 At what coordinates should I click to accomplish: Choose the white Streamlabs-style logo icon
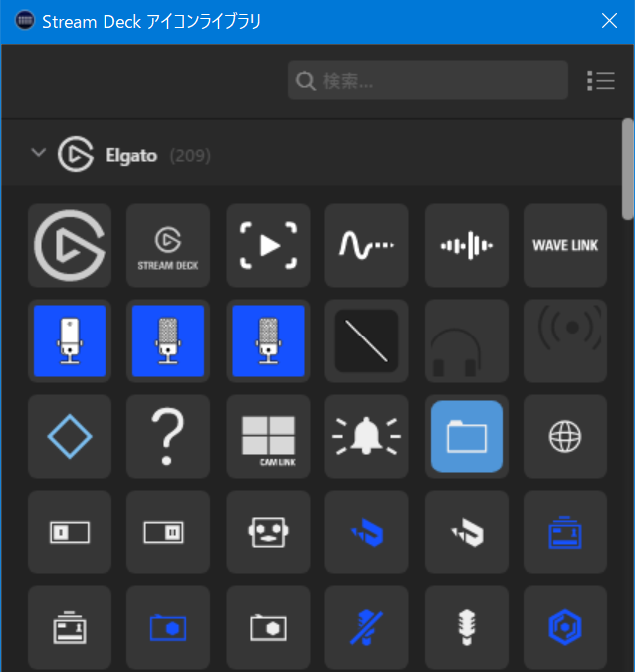[x=467, y=532]
